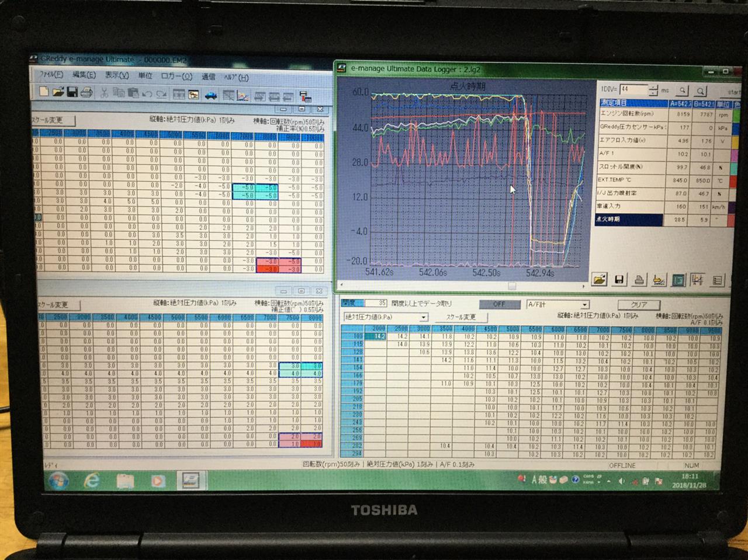Click the parameter settings window icon
This screenshot has height=560, width=748.
pos(193,94)
